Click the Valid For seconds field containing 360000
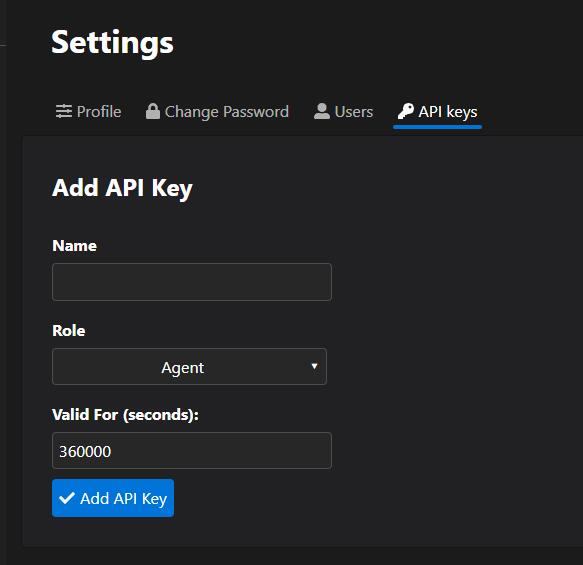 (x=192, y=451)
